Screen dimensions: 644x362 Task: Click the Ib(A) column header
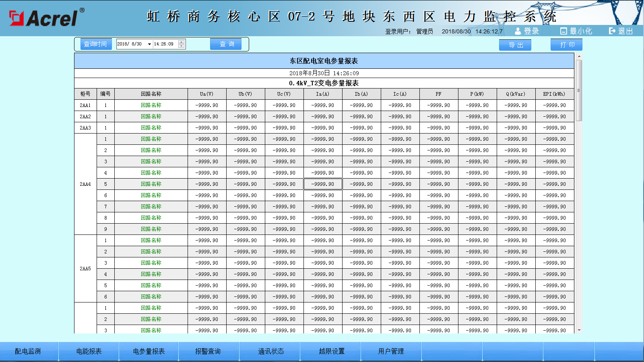point(361,94)
